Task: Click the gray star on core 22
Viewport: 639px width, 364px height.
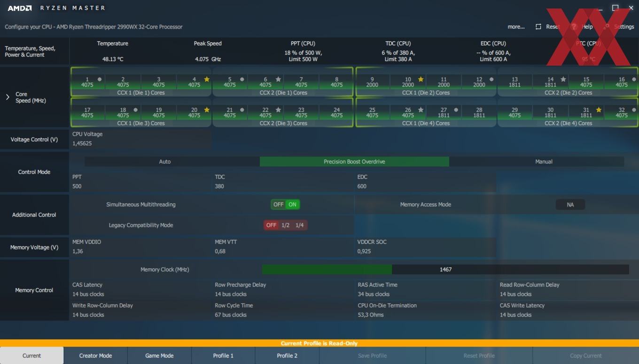Action: coord(278,110)
